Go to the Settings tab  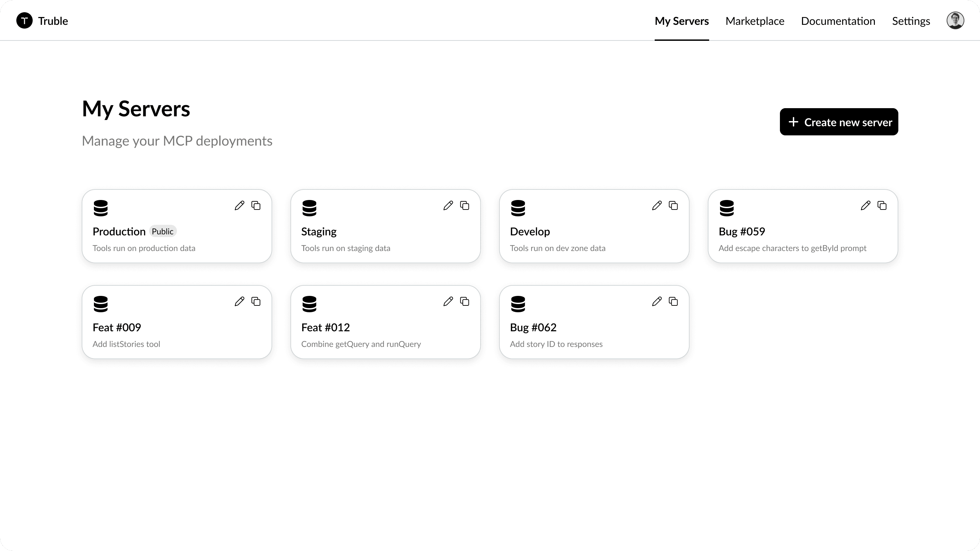coord(911,21)
